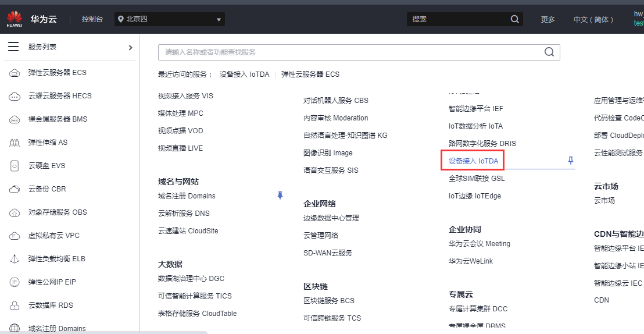Open 云管理网络
Screen dimensions: 644x334
pos(321,235)
